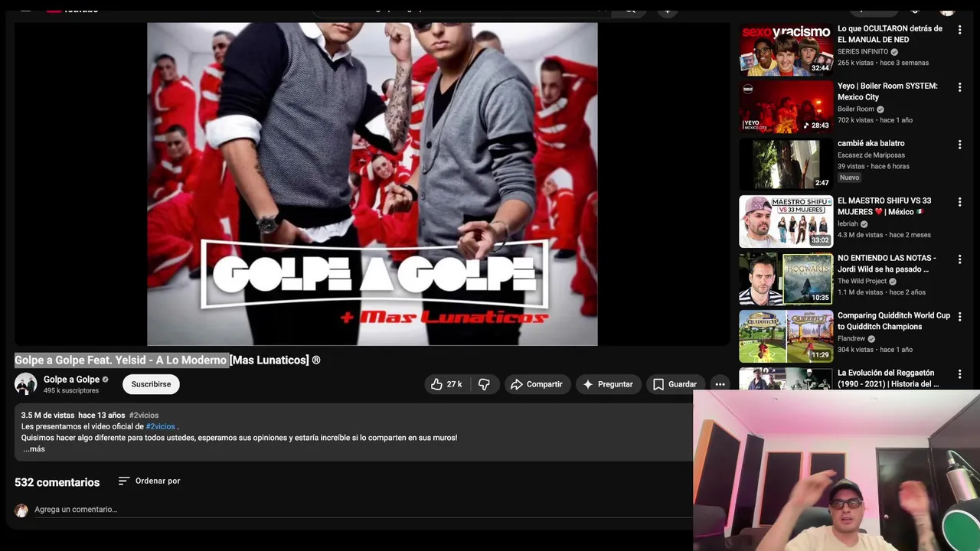Click Boiler Room channel name
The width and height of the screenshot is (980, 551).
click(x=856, y=109)
